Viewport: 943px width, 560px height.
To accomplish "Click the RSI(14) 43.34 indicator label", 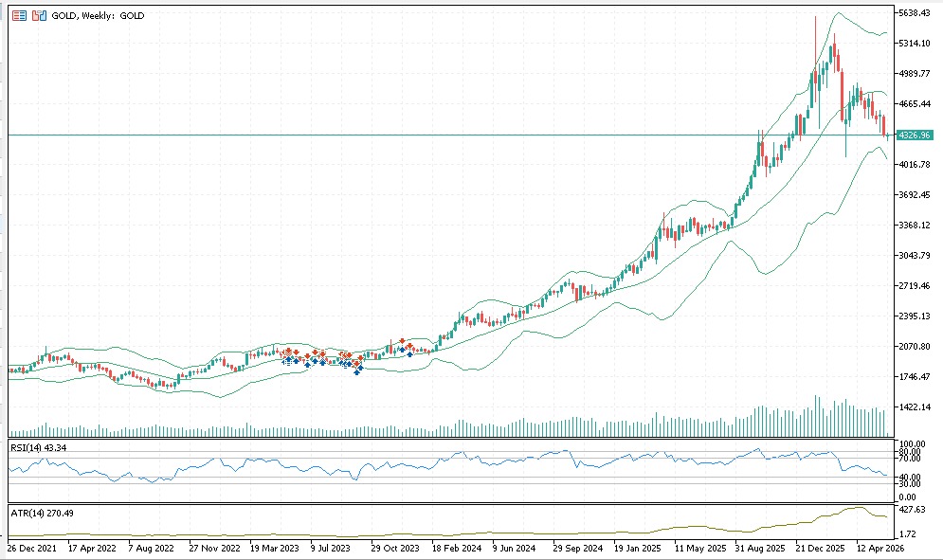I will point(39,447).
